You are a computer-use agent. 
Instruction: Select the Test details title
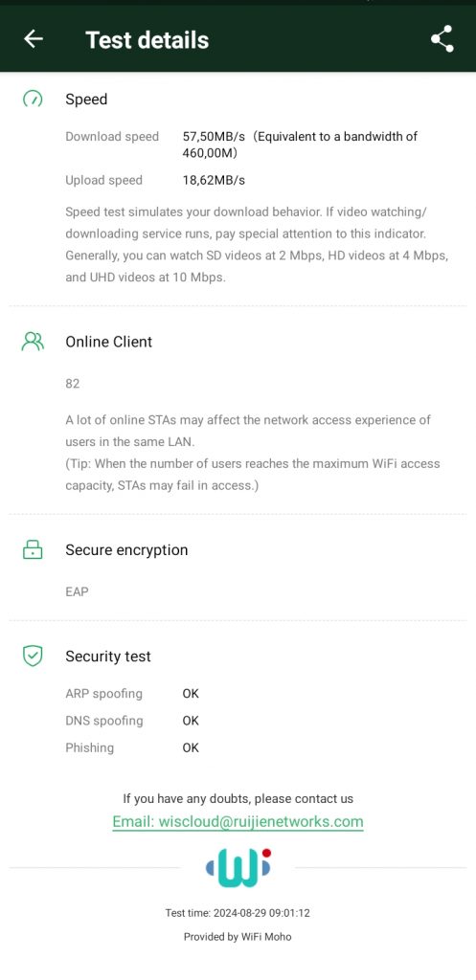click(x=147, y=40)
